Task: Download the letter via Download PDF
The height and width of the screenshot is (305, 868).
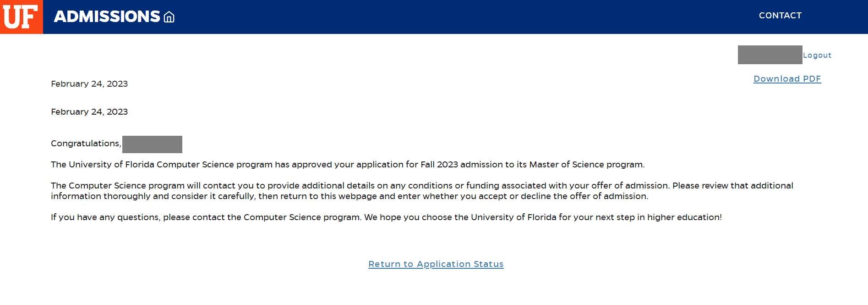Action: pyautogui.click(x=787, y=79)
